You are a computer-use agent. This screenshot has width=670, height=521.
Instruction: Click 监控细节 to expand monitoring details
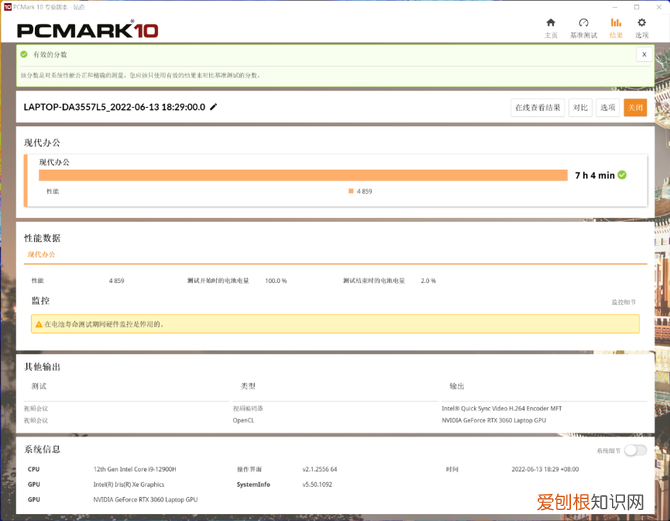tap(623, 302)
